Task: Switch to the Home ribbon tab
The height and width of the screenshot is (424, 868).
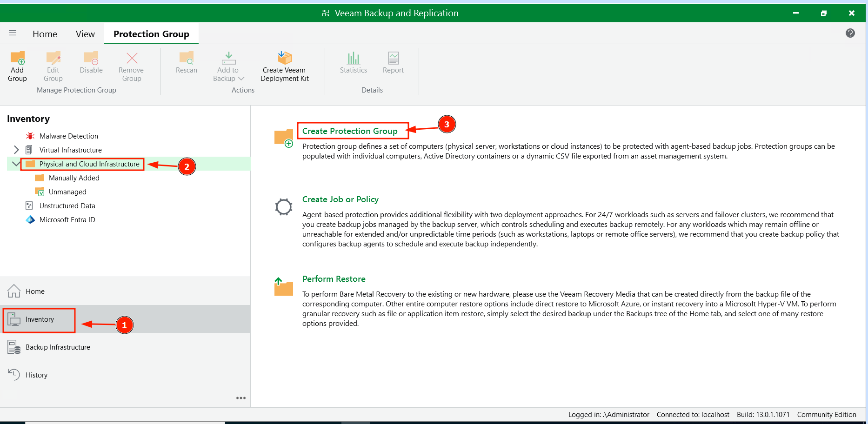Action: 45,34
